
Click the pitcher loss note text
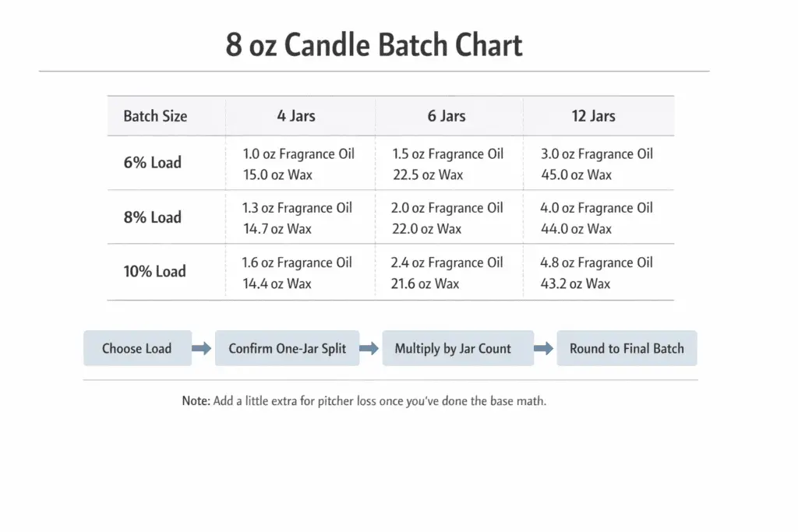pos(364,402)
